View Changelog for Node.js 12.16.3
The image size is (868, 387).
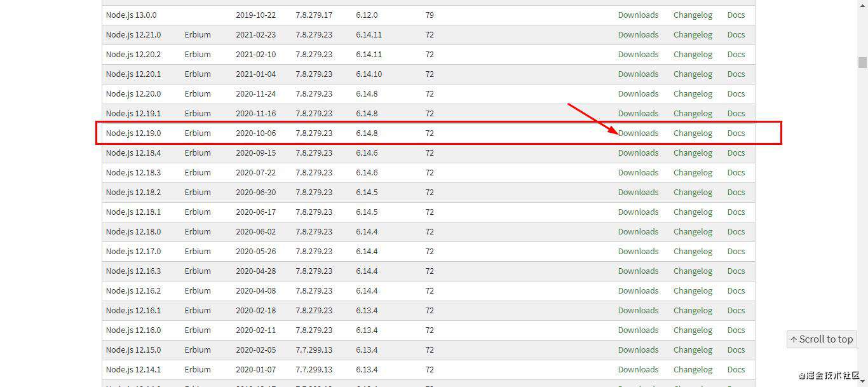693,271
